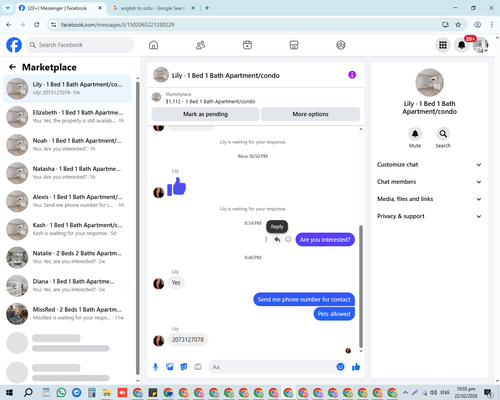Choose a sticker icon in composer

click(184, 367)
